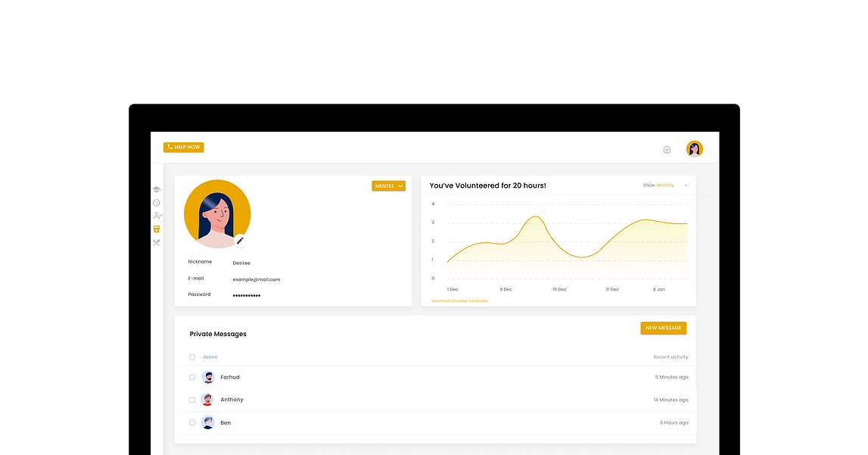Toggle the select-all checkbox next to Name
The height and width of the screenshot is (455, 868).
point(192,357)
